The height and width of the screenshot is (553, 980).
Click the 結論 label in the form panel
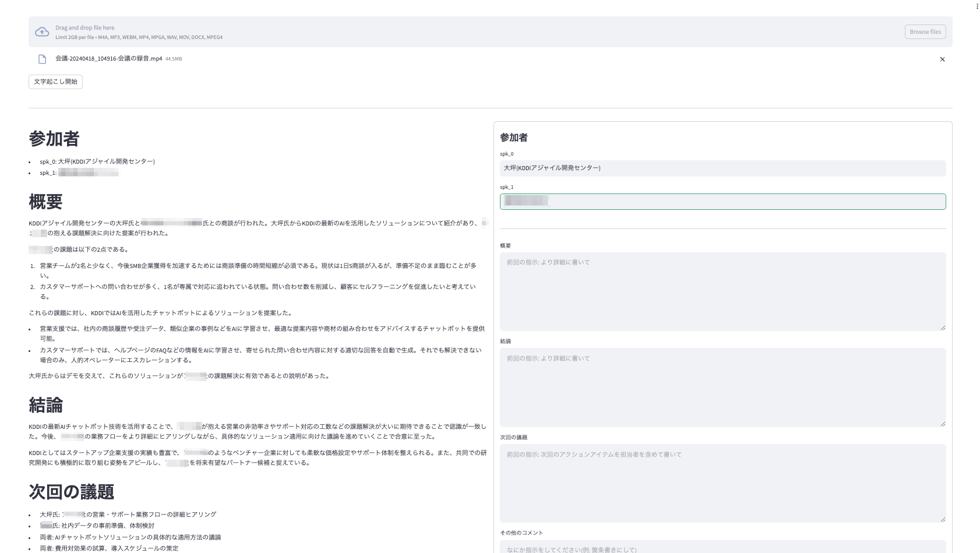(505, 341)
